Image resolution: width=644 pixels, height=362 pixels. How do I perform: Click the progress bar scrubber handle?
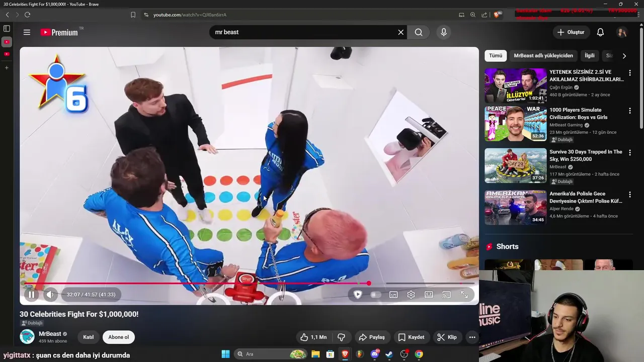pyautogui.click(x=369, y=284)
